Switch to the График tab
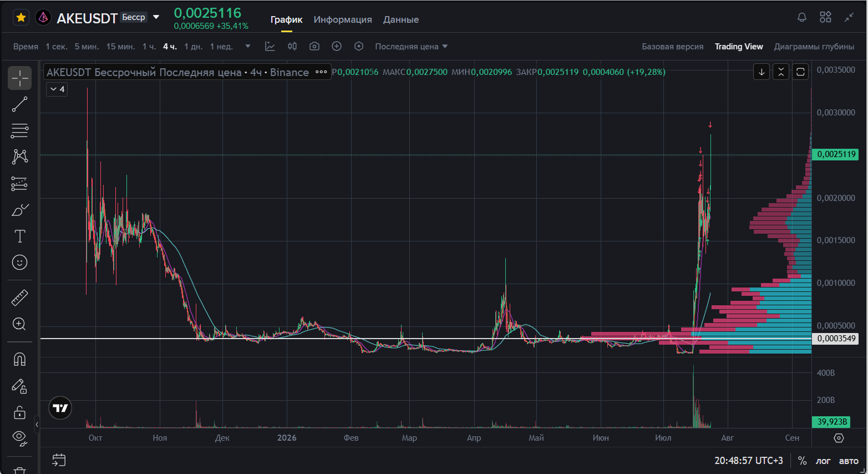Viewport: 868px width, 474px height. [286, 19]
